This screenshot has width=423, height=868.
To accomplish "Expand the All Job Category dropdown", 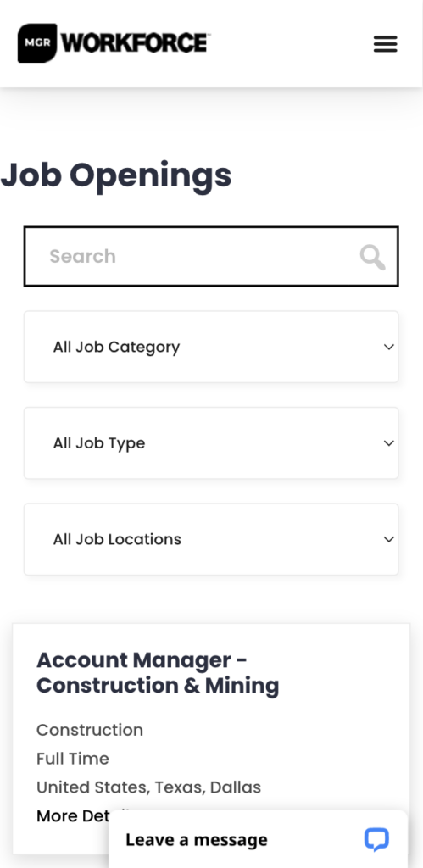I will click(211, 347).
